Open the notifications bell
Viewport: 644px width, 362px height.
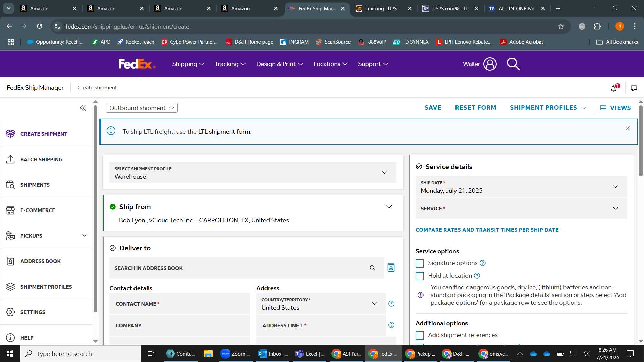coord(613,88)
